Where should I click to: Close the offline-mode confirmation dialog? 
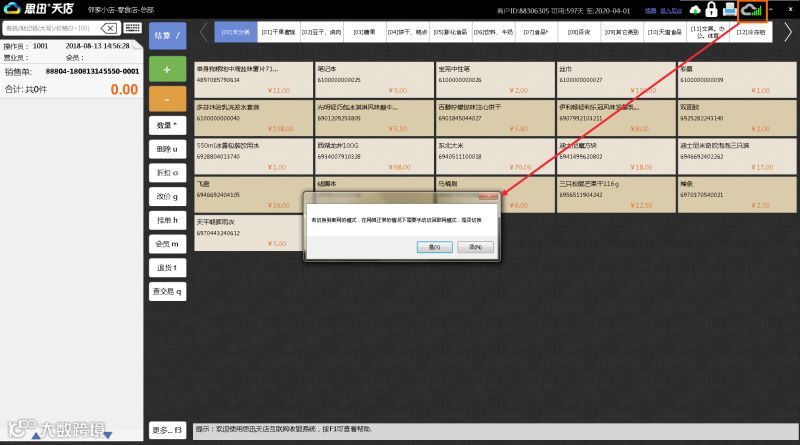point(488,196)
